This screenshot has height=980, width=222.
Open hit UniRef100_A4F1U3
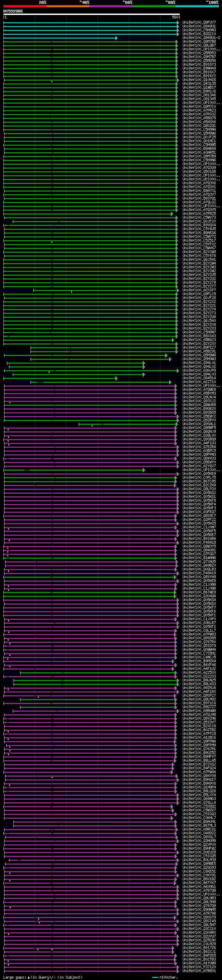coord(199,443)
